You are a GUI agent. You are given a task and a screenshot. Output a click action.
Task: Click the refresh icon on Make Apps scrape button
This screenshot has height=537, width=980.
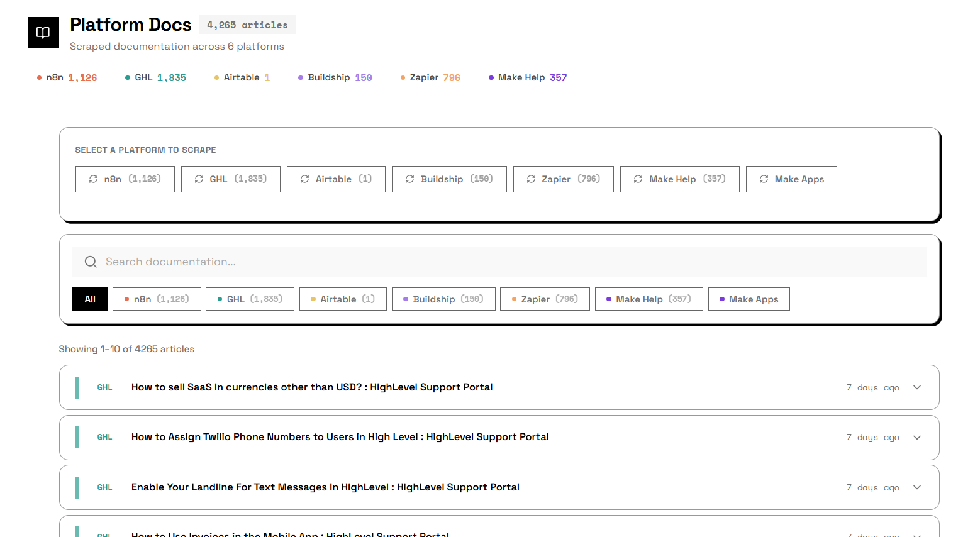[764, 179]
